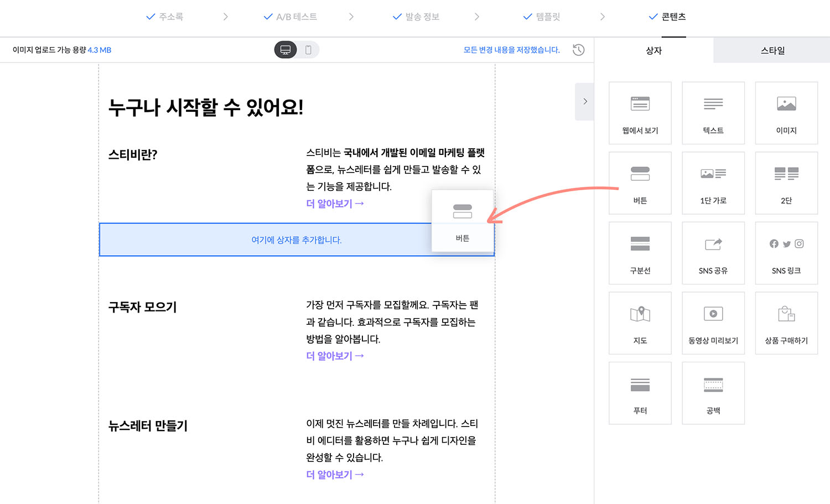Go to the A/B 테스트 step

point(290,17)
